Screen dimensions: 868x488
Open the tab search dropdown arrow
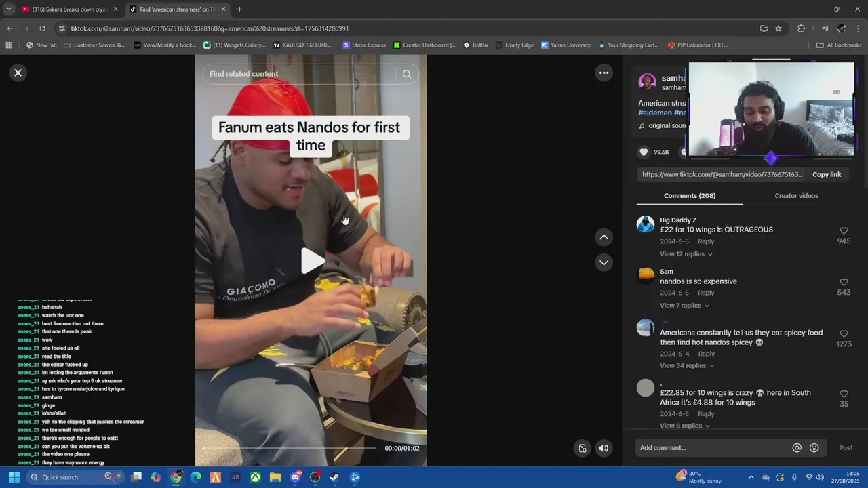point(9,9)
